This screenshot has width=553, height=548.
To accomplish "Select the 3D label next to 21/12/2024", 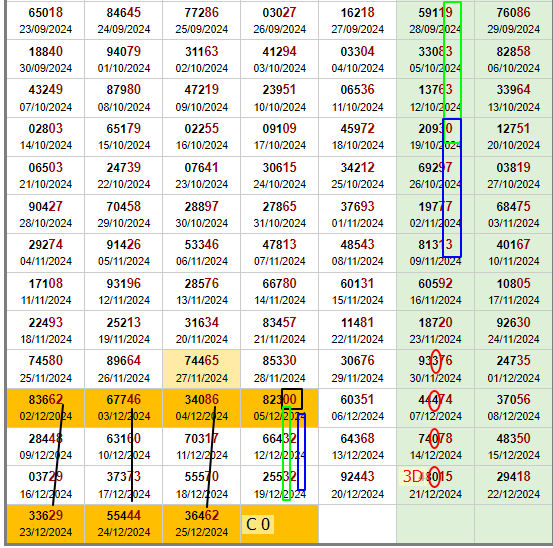I will 412,477.
